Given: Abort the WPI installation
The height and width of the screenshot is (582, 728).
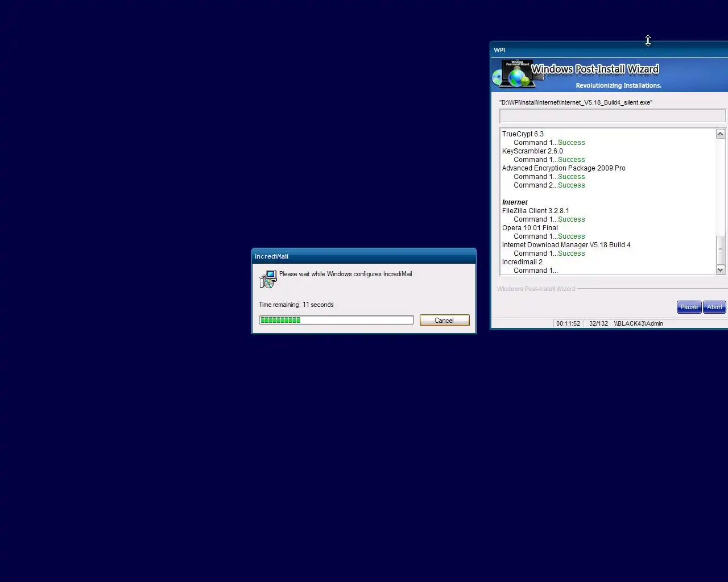Looking at the screenshot, I should pos(715,307).
